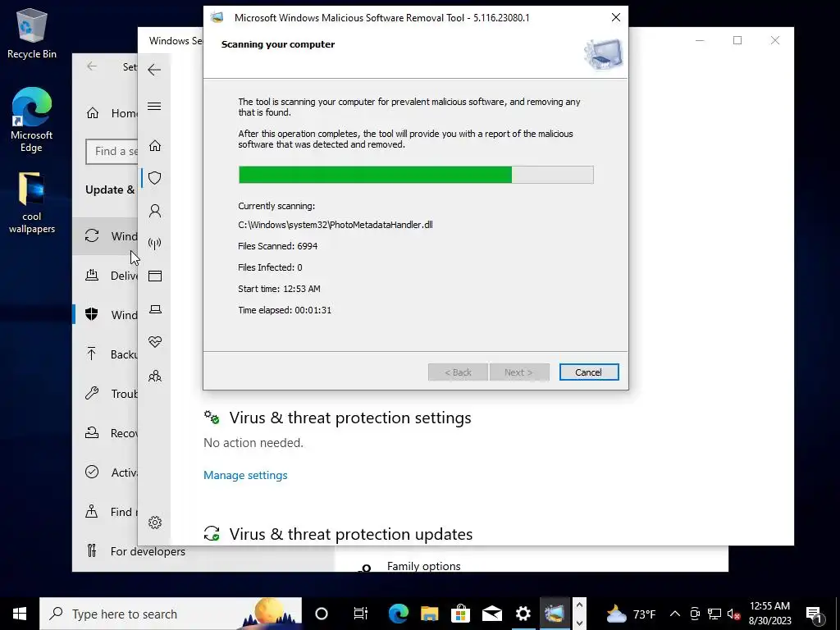Select Find my device in Settings sidebar
Image resolution: width=840 pixels, height=630 pixels.
105,512
